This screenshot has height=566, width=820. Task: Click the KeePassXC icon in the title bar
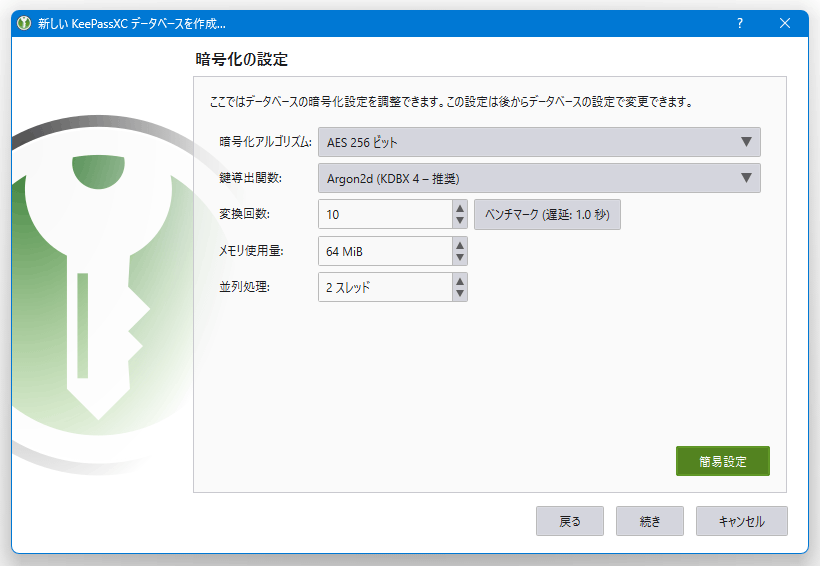(24, 24)
